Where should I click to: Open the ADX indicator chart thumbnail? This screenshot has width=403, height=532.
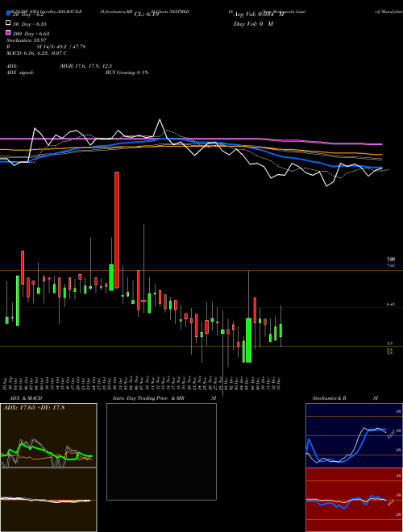(48, 435)
